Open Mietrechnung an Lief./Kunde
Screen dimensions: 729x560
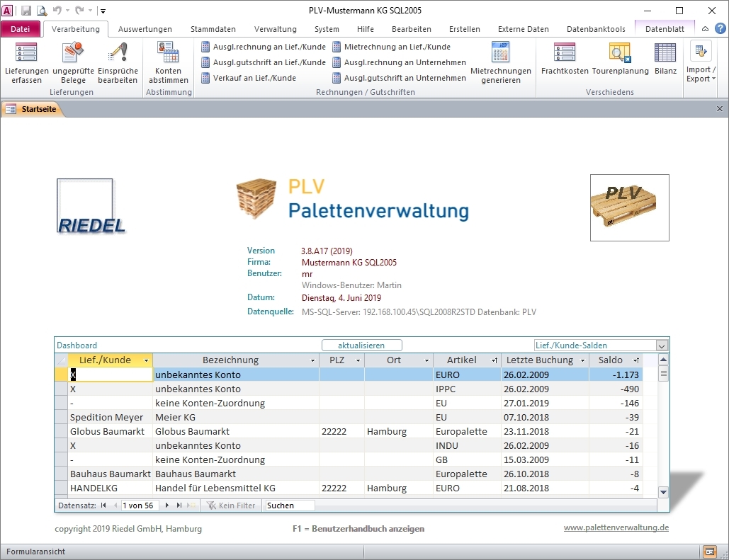[x=392, y=47]
